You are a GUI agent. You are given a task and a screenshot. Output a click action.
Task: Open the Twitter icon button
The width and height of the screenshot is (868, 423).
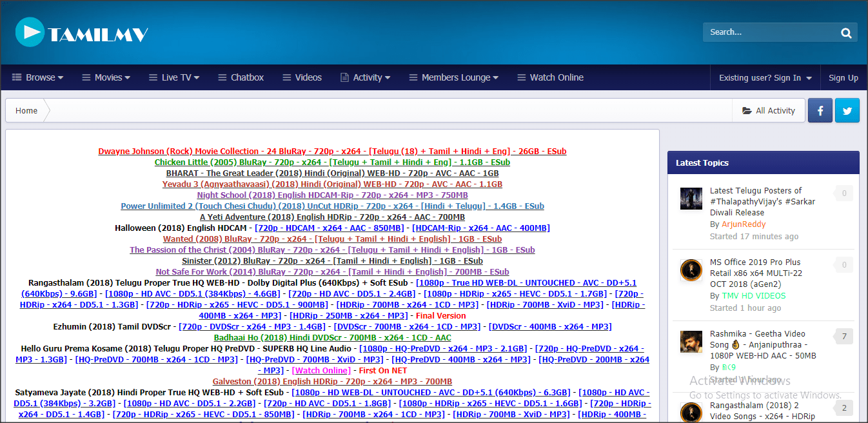[x=847, y=111]
